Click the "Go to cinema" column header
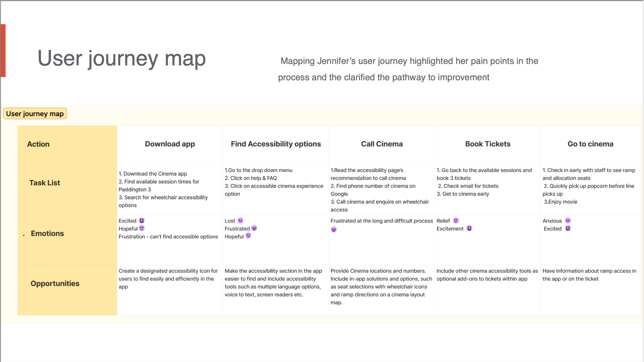Viewport: 644px width, 362px height. point(590,144)
